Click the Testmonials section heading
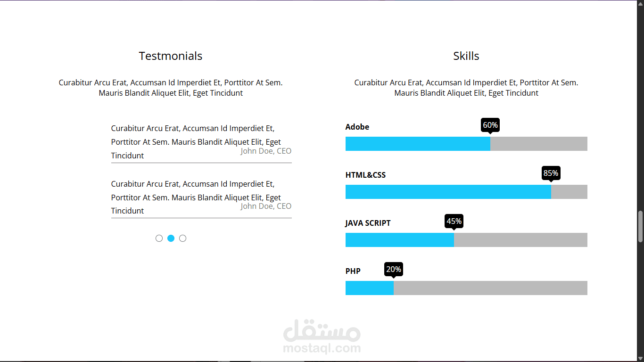Viewport: 644px width, 362px height. 171,56
